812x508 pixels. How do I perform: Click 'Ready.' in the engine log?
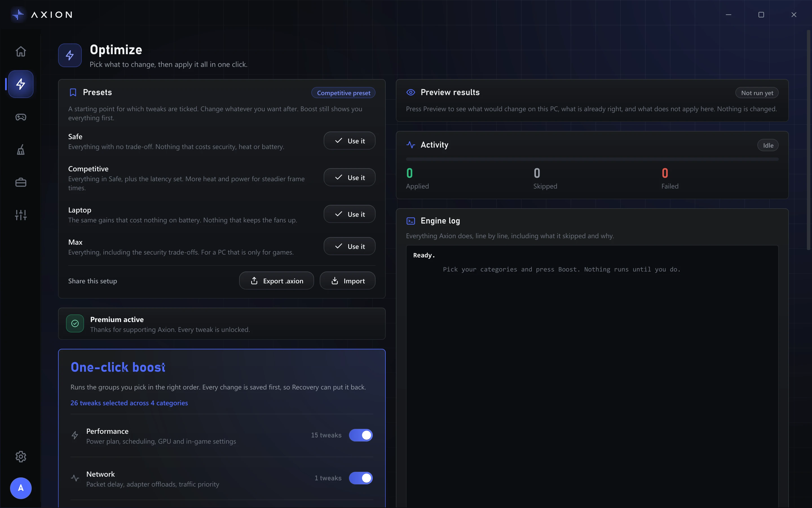click(x=424, y=255)
